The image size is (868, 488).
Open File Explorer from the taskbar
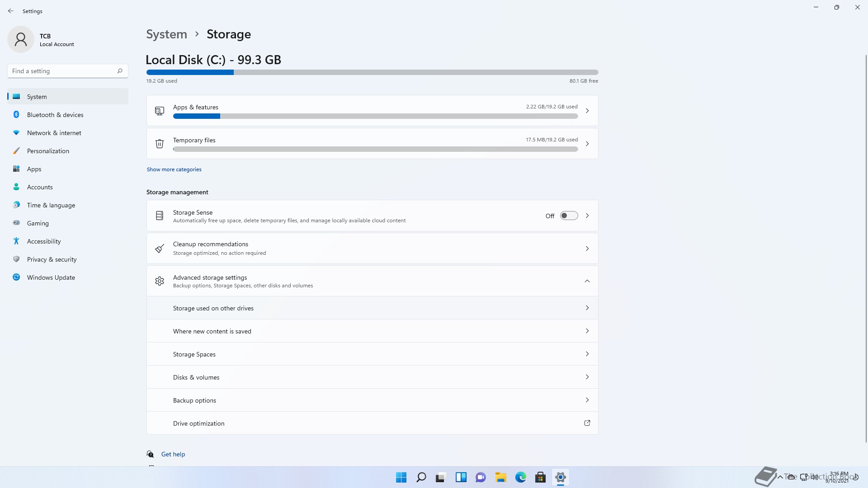click(x=500, y=477)
